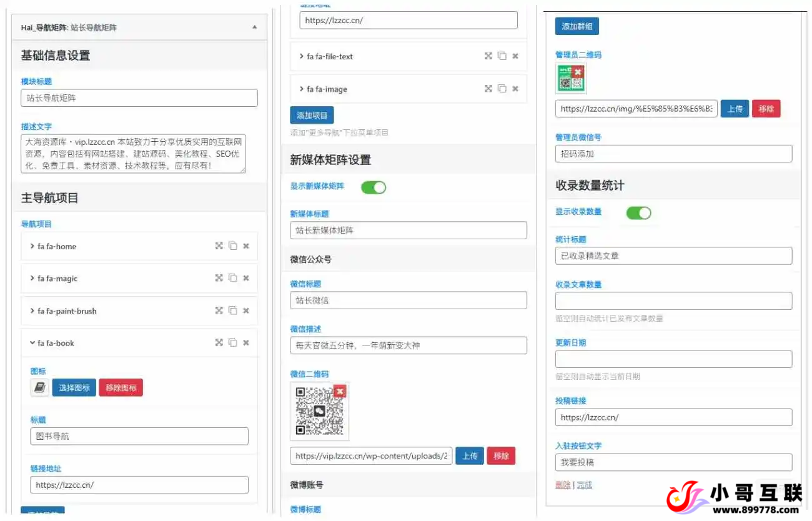This screenshot has height=521, width=812.
Task: Click the 删除 link
Action: point(562,485)
